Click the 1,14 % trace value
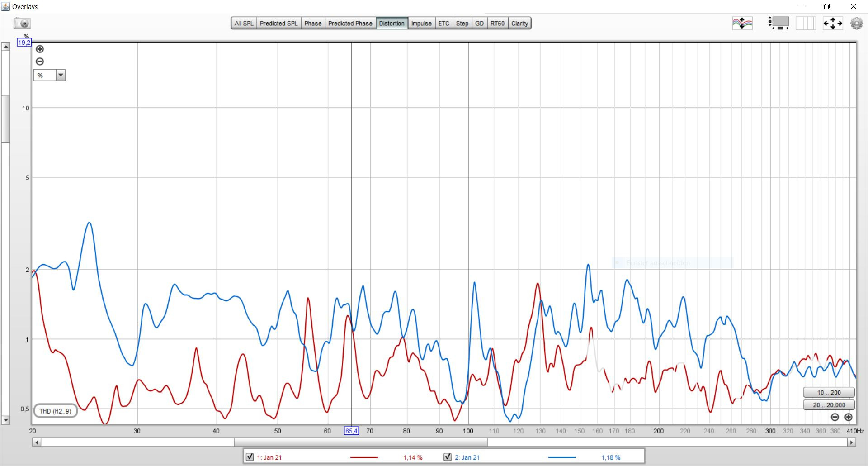Image resolution: width=868 pixels, height=466 pixels. 413,457
